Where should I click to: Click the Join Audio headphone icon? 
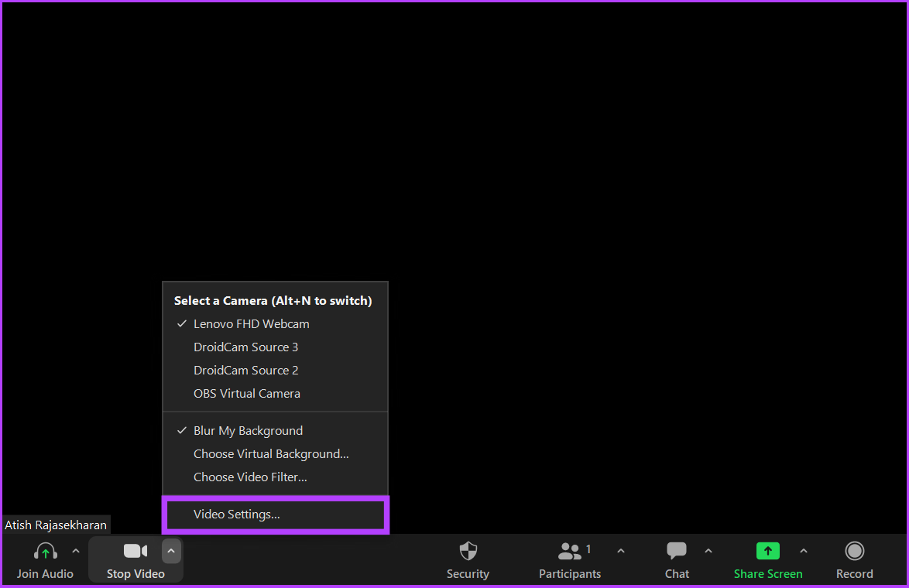tap(45, 551)
